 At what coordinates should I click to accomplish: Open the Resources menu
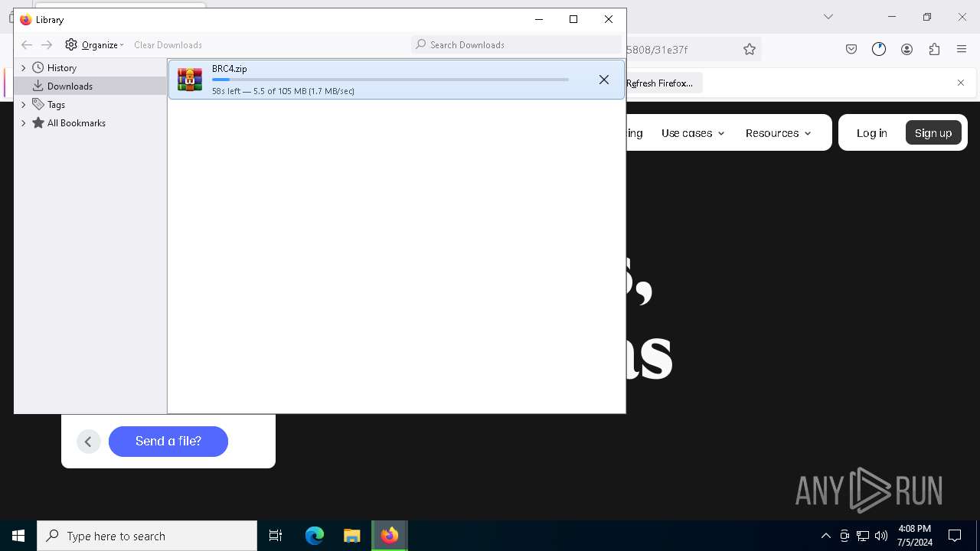pos(778,133)
